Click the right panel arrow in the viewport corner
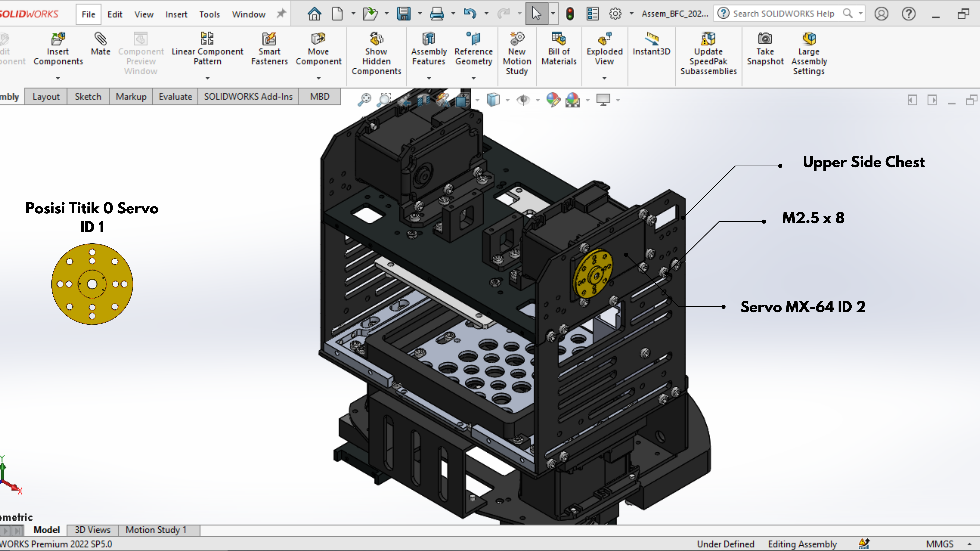The width and height of the screenshot is (980, 551). [x=932, y=100]
